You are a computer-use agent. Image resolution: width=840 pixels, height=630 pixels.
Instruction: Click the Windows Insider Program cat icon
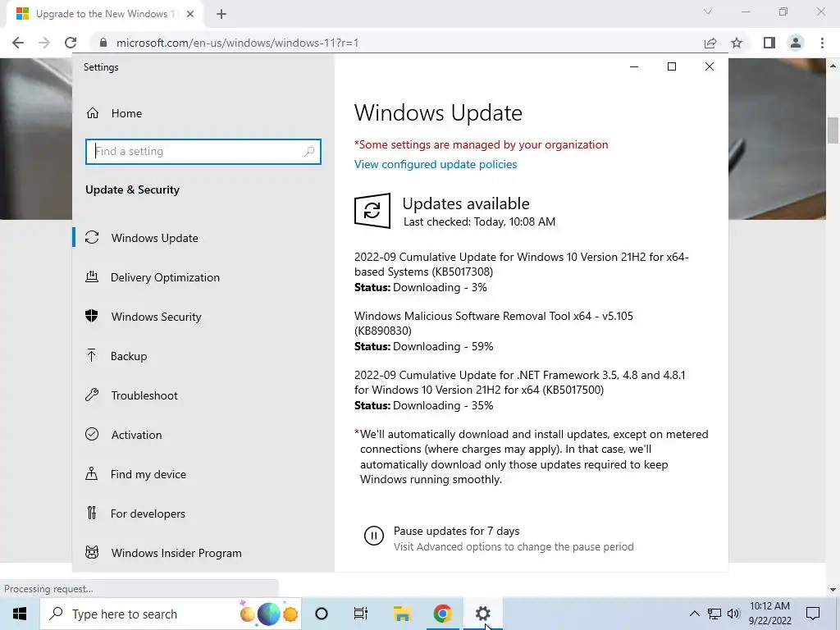click(x=92, y=552)
